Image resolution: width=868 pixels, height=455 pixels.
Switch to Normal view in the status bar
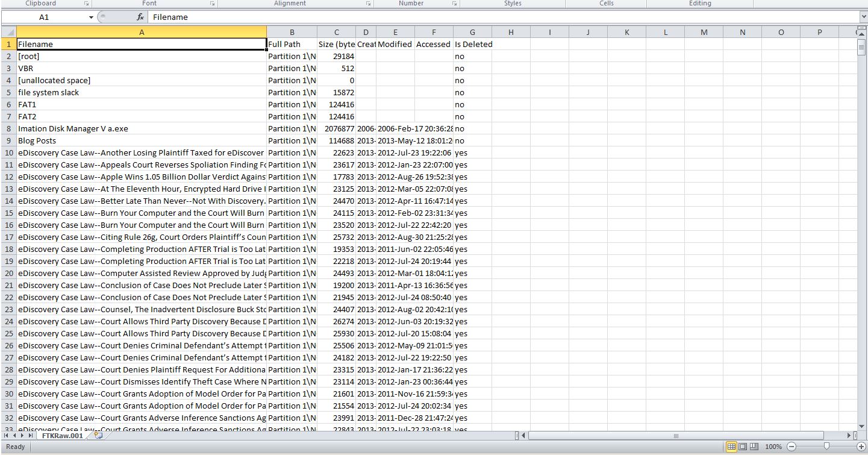(731, 447)
